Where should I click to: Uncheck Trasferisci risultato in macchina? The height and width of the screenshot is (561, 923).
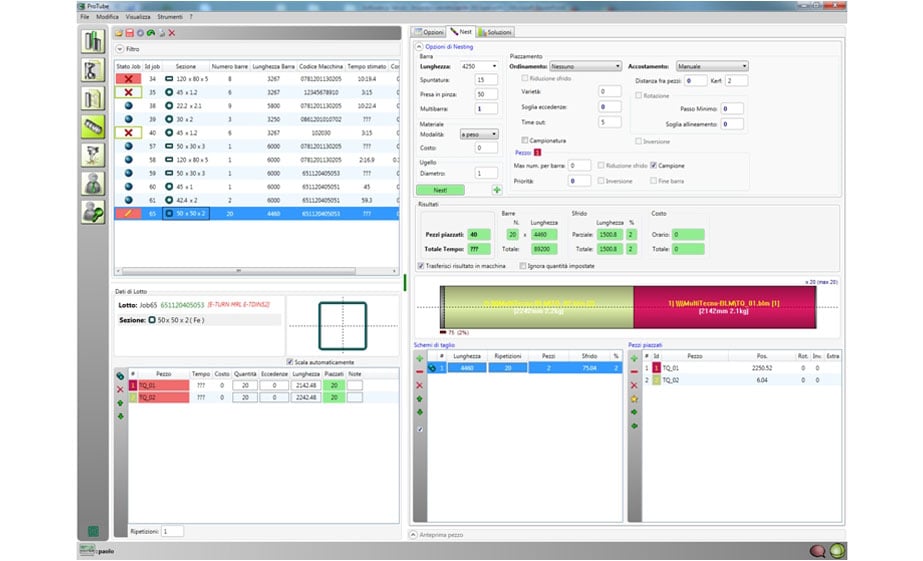[420, 266]
